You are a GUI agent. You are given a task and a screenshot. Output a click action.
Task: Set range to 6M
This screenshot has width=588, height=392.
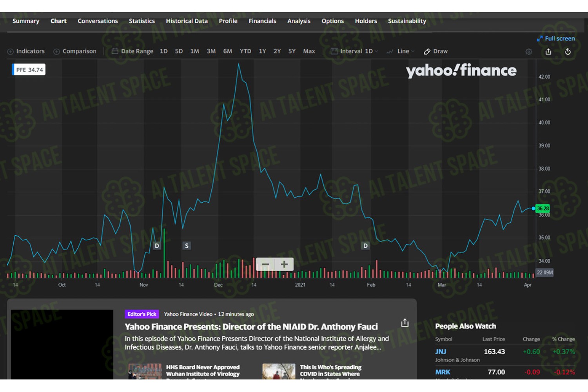click(x=227, y=51)
